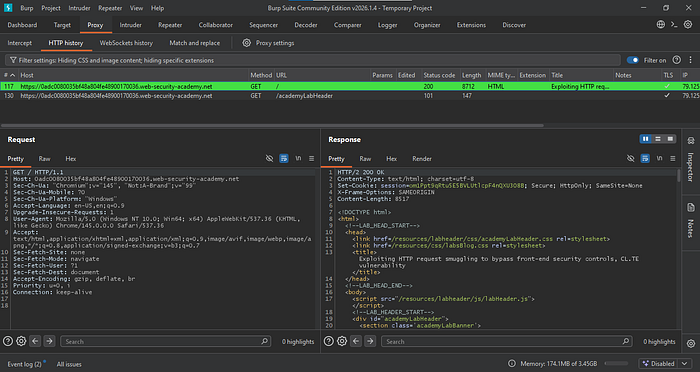Click the history table horizontal scrollbar

[x=272, y=125]
